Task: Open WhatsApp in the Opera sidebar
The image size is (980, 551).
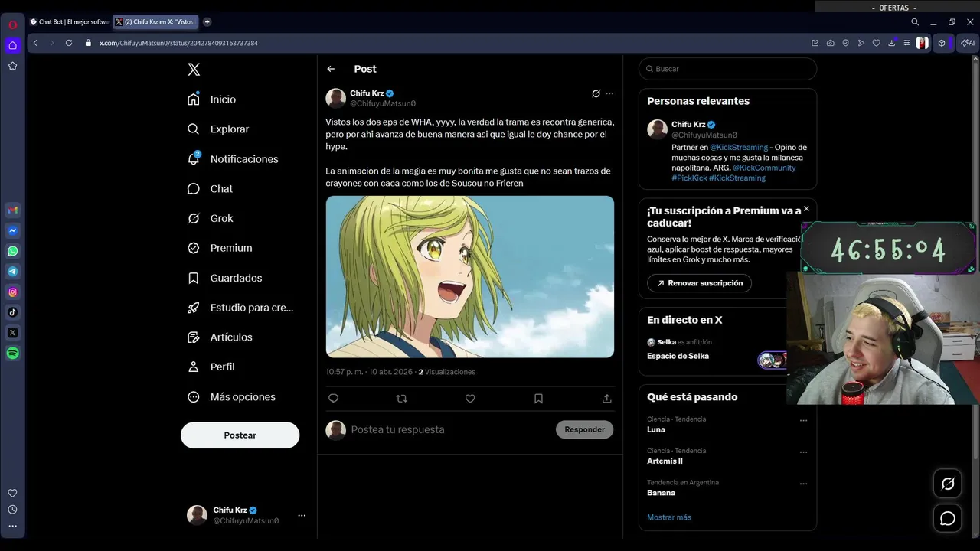Action: [x=13, y=251]
